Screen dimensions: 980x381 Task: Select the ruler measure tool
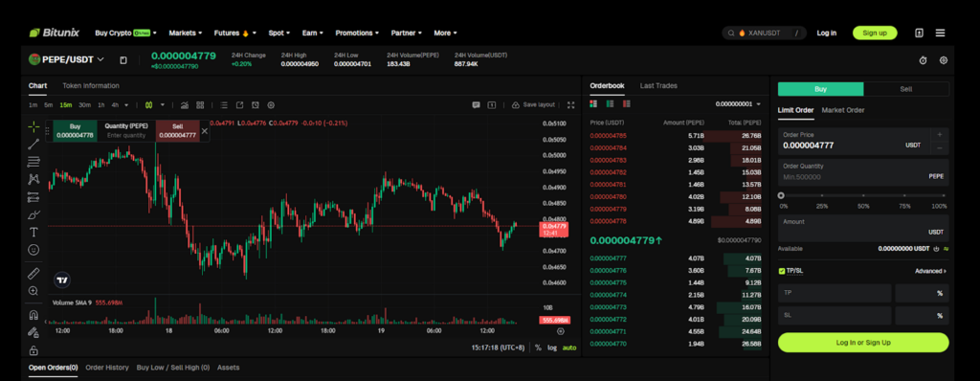pos(33,274)
